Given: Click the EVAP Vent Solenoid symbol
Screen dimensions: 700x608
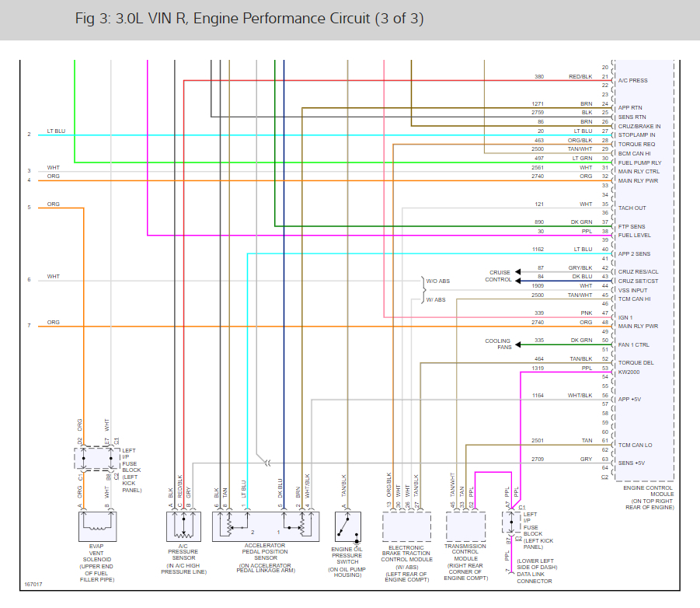Looking at the screenshot, I should 97,526.
